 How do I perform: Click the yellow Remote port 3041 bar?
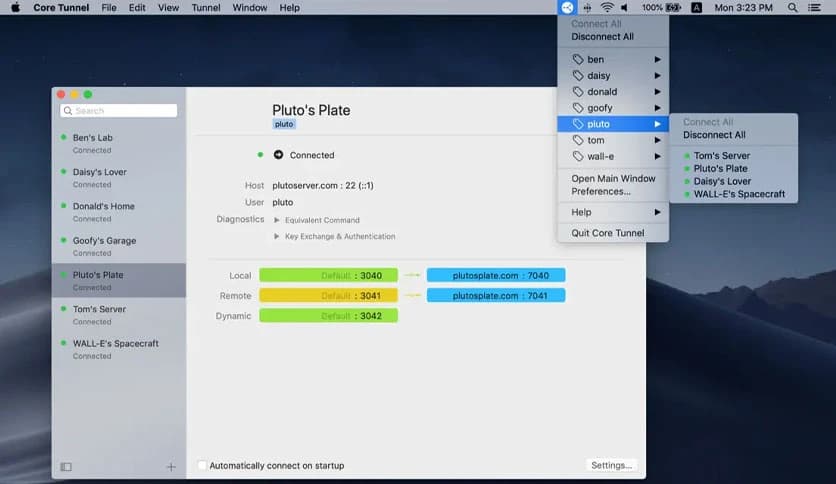(x=328, y=296)
